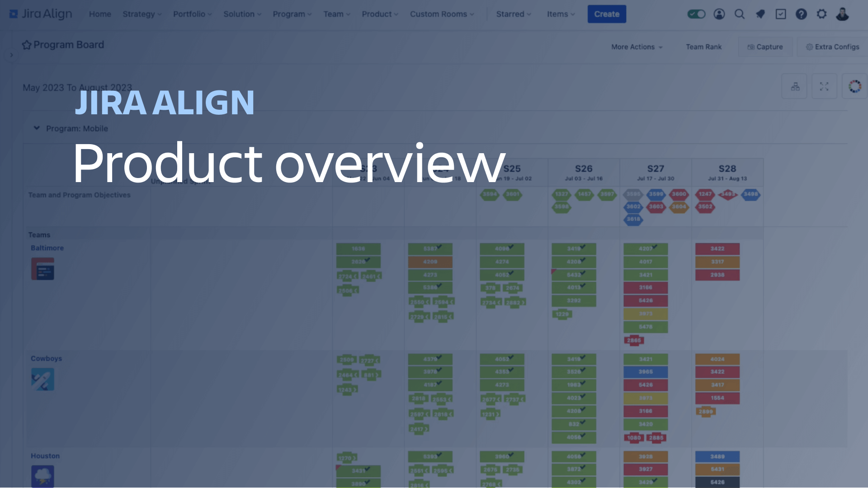The image size is (868, 488).
Task: Click the Team Rank button
Action: (704, 47)
